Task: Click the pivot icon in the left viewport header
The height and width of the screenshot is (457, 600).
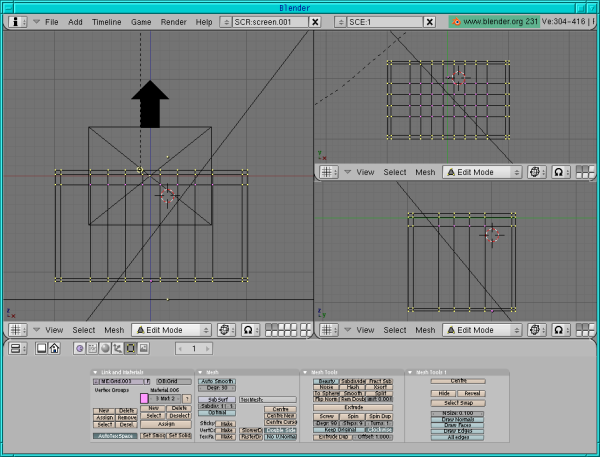Action: pos(248,330)
